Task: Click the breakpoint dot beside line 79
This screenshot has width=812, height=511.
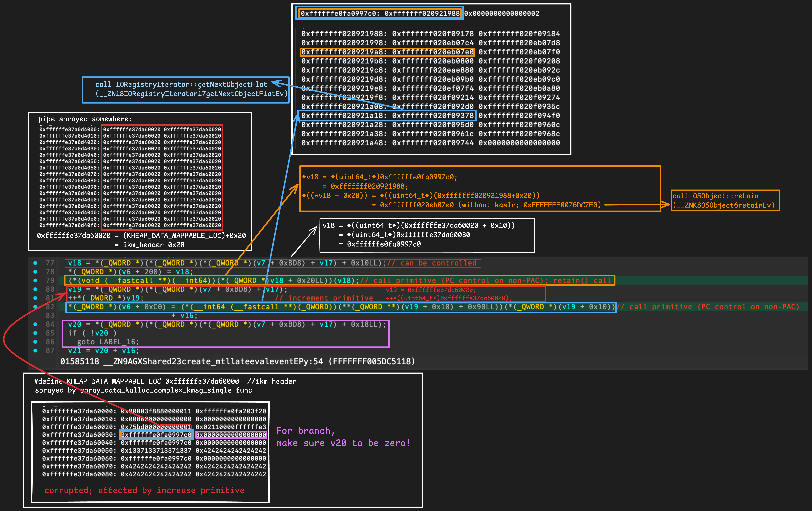Action: coord(35,280)
